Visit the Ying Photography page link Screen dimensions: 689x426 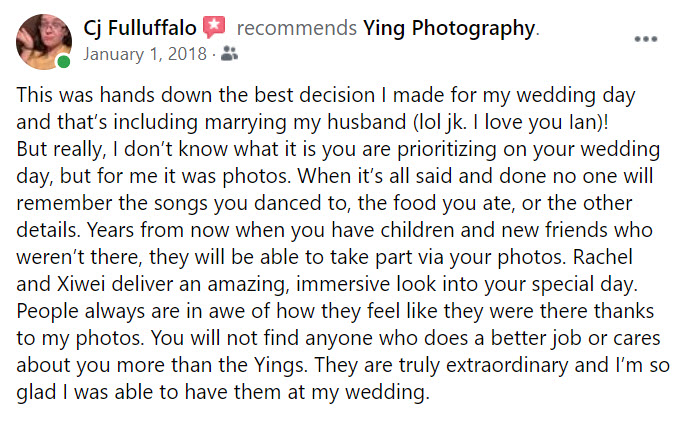tap(449, 29)
